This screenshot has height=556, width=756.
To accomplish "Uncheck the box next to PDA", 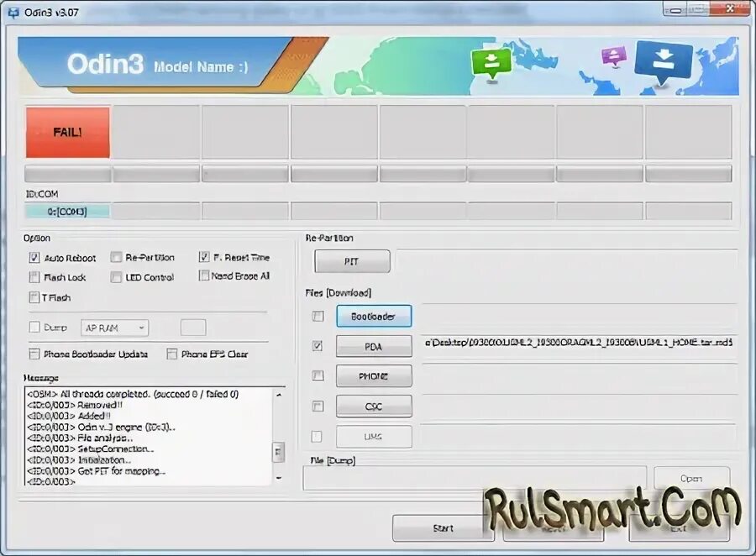I will [318, 346].
